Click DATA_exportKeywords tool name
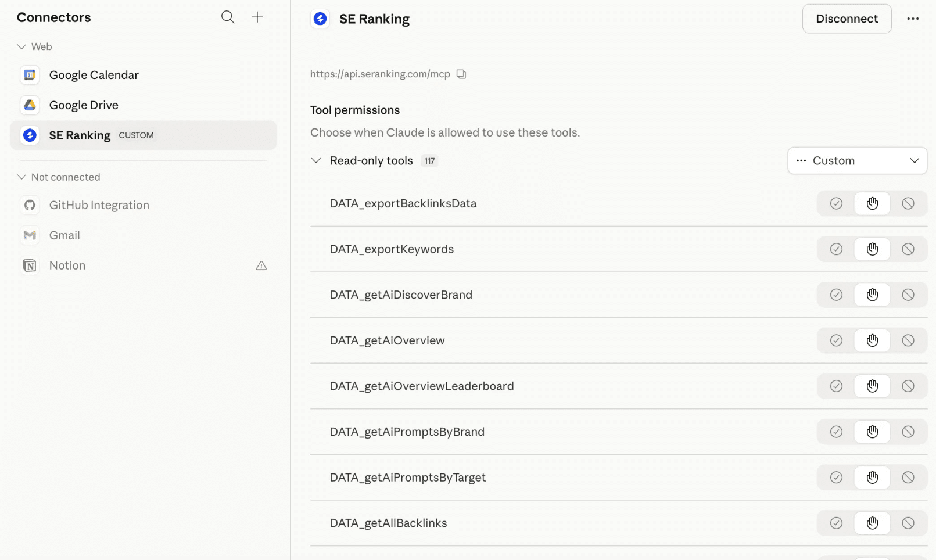The height and width of the screenshot is (560, 936). click(x=392, y=249)
